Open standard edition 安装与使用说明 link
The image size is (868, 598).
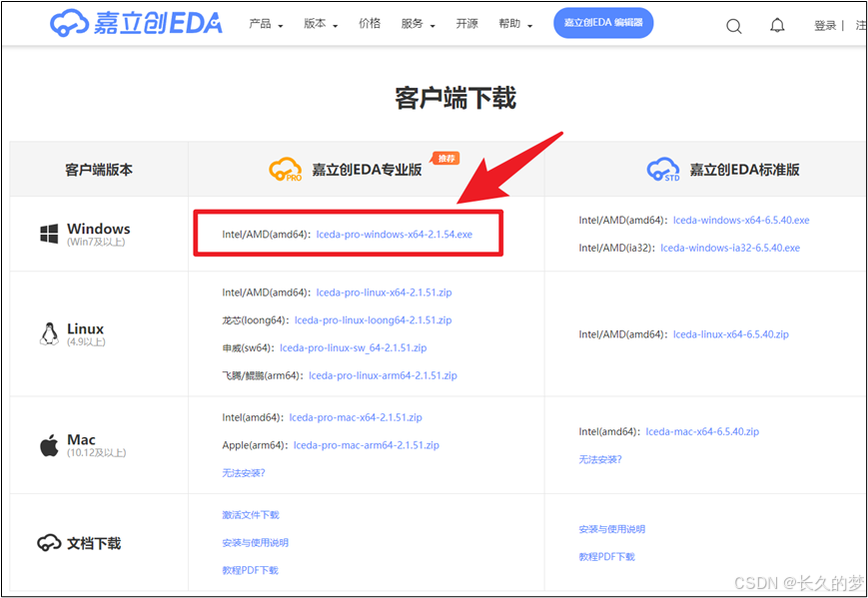coord(611,529)
